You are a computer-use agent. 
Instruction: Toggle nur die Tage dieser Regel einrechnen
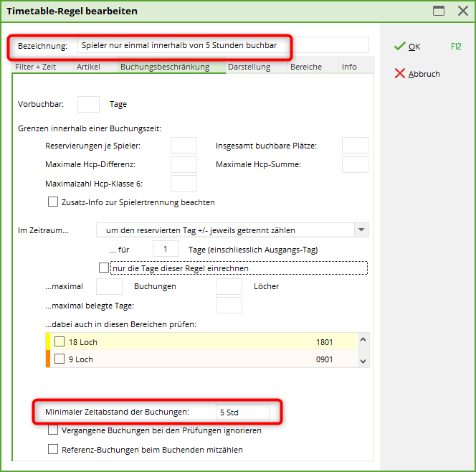coord(105,268)
